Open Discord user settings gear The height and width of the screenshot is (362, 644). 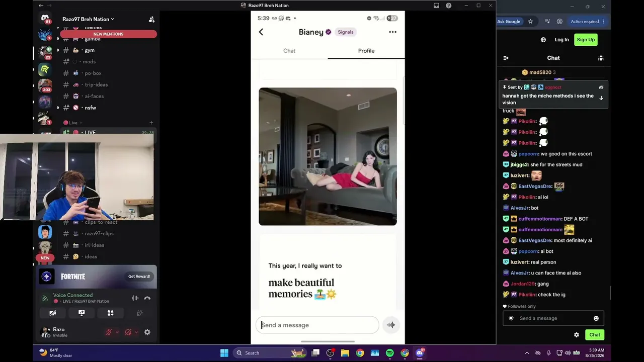(x=147, y=332)
